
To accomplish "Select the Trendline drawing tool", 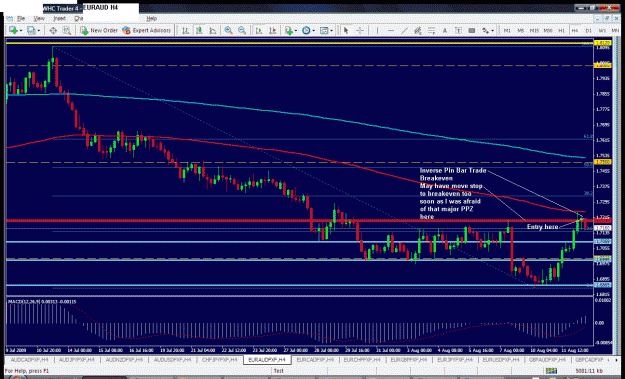I will pos(404,30).
